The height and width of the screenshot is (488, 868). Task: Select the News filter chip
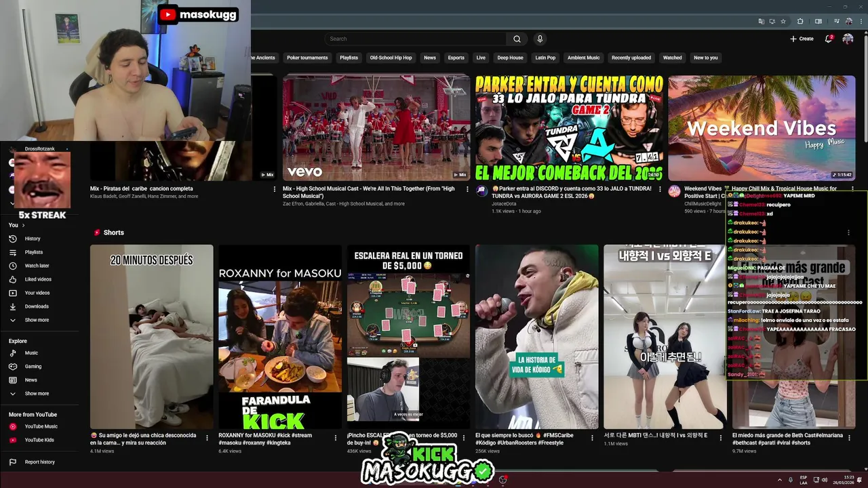pos(430,58)
